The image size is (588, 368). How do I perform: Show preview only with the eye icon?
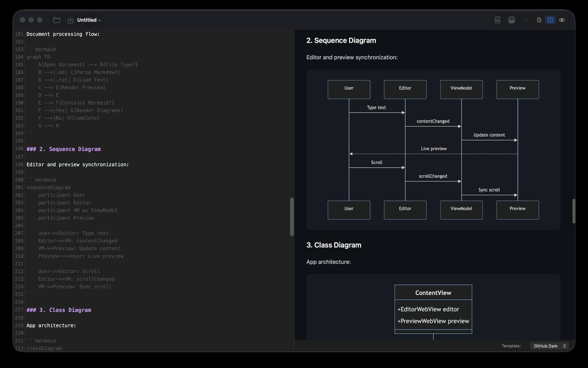[x=562, y=20]
